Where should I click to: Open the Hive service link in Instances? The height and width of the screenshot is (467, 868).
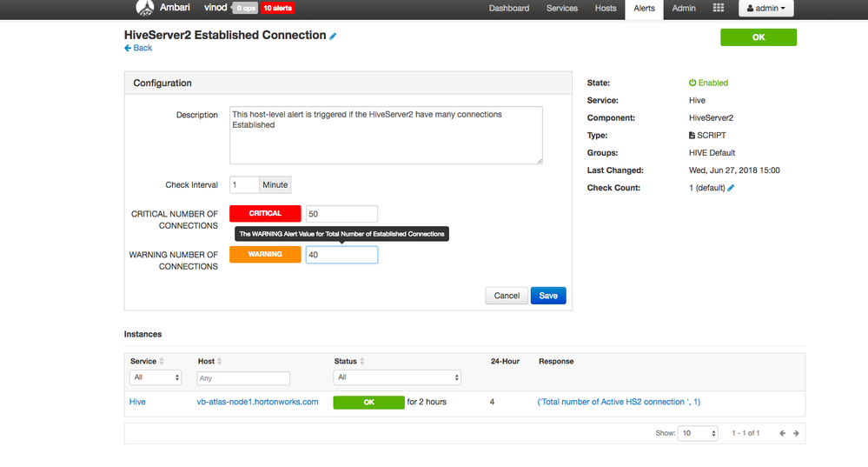pos(137,402)
